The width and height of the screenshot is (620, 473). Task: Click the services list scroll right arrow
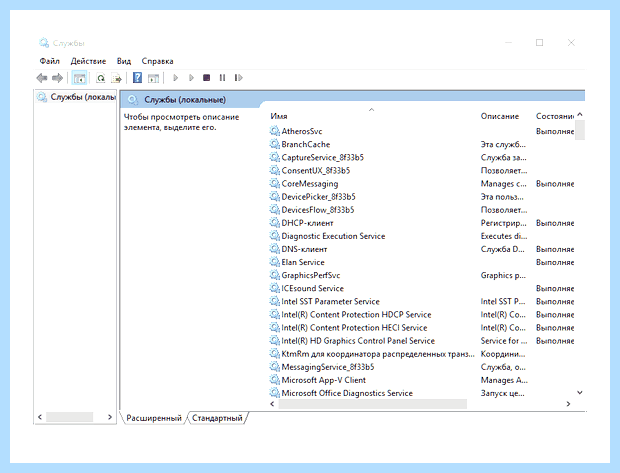568,404
